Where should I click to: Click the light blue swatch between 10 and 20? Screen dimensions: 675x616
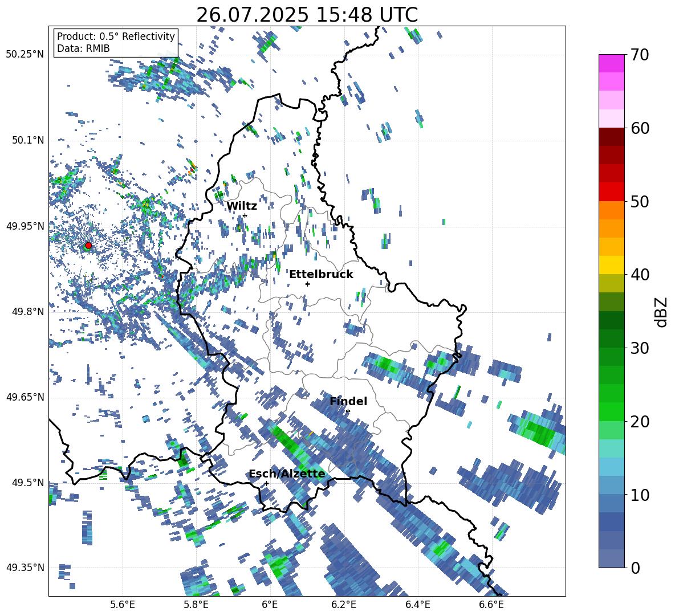(x=611, y=467)
